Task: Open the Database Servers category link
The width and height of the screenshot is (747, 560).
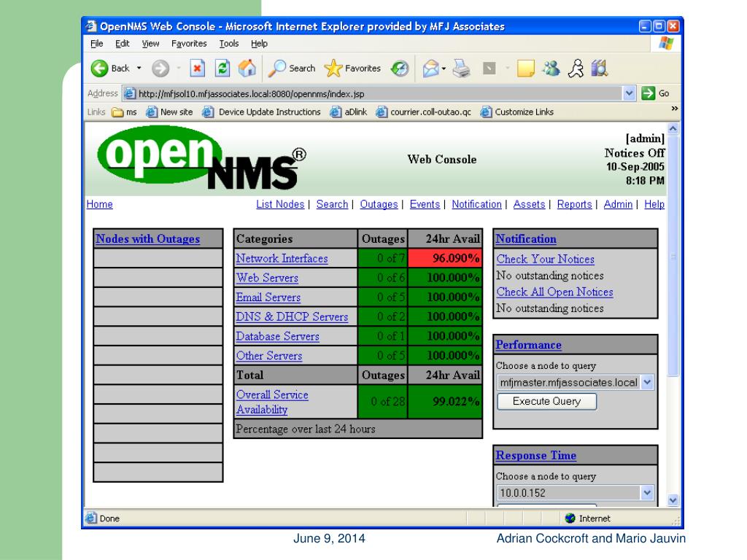Action: (278, 337)
